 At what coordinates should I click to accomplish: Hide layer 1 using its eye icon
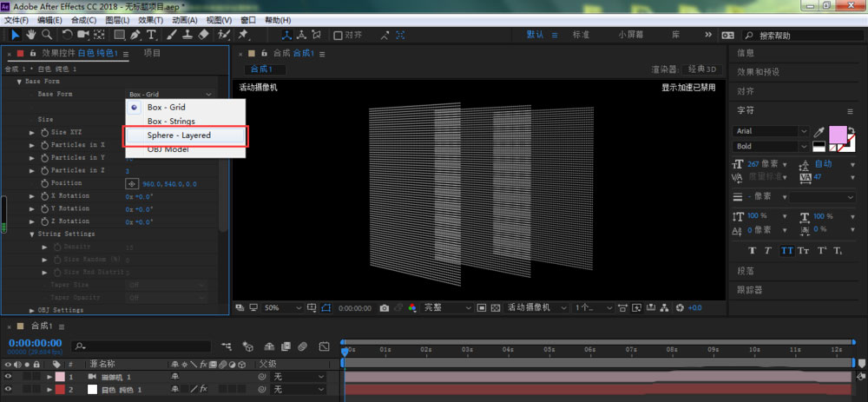(9, 378)
